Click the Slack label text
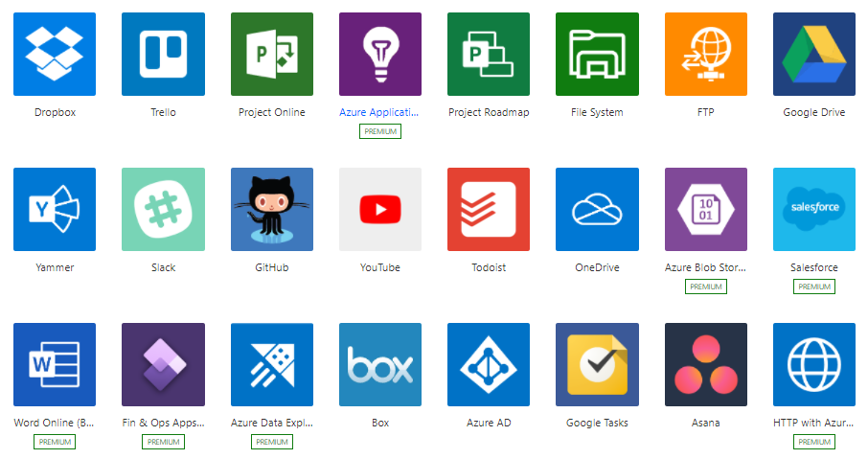868x459 pixels. click(163, 267)
